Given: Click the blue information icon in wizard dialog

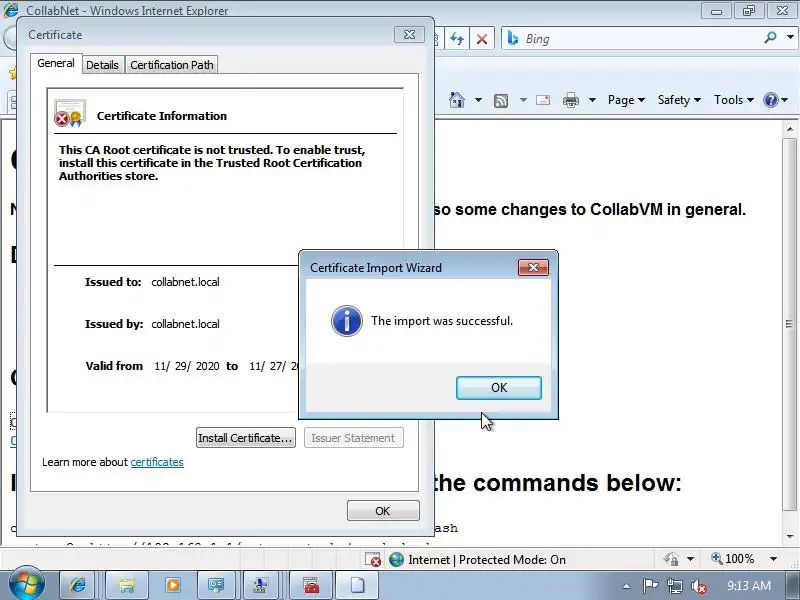Looking at the screenshot, I should [347, 320].
